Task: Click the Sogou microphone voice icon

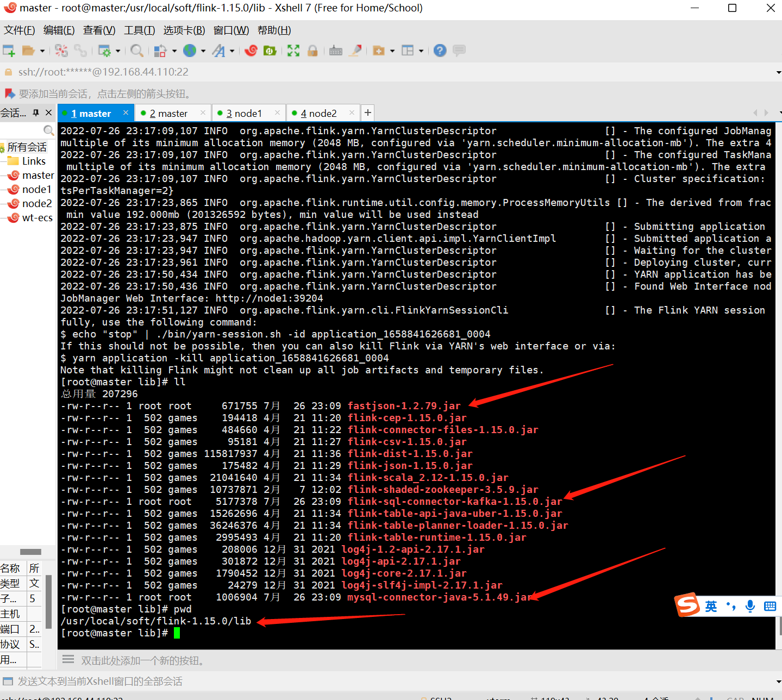Action: [x=750, y=606]
